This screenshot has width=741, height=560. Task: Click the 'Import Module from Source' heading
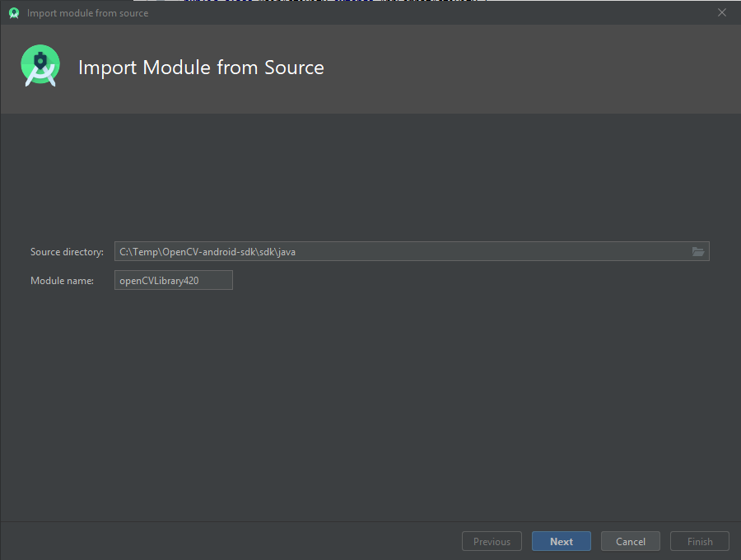point(201,68)
